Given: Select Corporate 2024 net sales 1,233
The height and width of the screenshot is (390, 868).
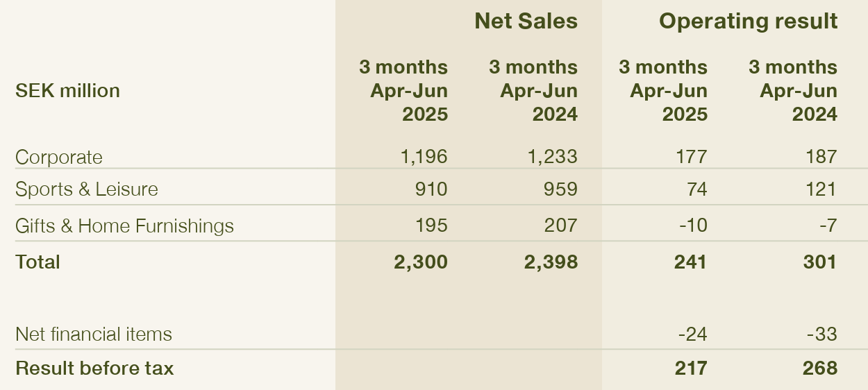Looking at the screenshot, I should tap(553, 156).
